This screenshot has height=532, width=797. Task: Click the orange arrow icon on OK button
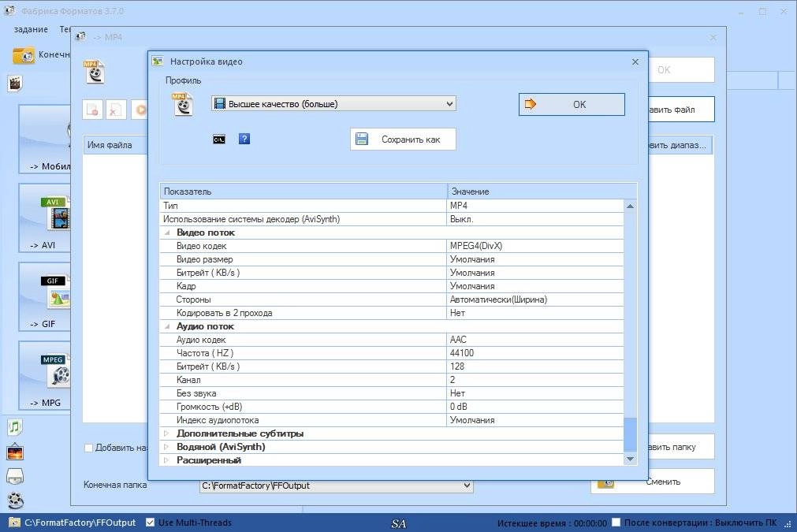530,104
